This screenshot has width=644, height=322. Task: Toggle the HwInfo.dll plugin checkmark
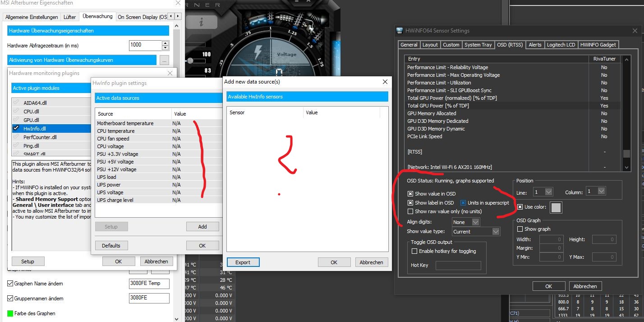point(16,129)
